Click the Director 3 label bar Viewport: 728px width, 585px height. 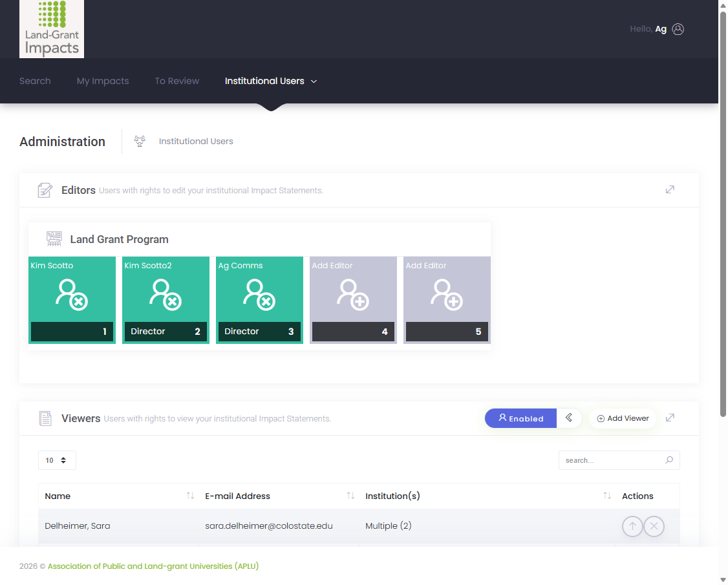click(x=259, y=332)
